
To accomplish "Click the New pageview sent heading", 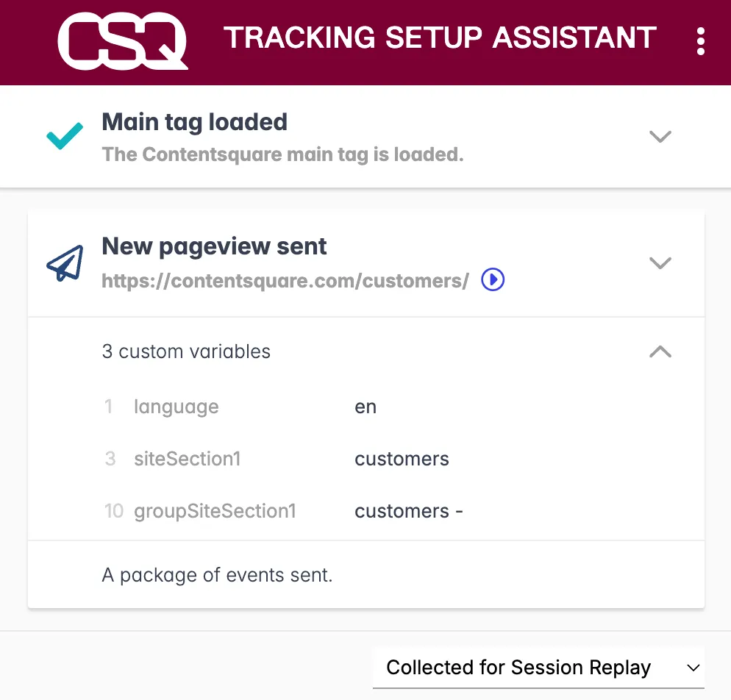I will [214, 246].
